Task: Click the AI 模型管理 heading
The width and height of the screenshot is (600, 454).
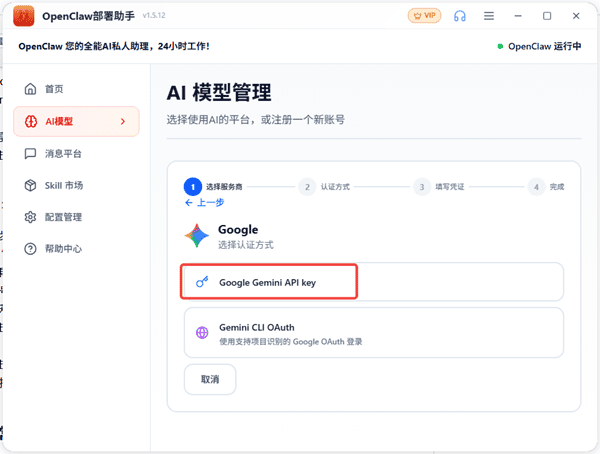Action: pyautogui.click(x=219, y=93)
